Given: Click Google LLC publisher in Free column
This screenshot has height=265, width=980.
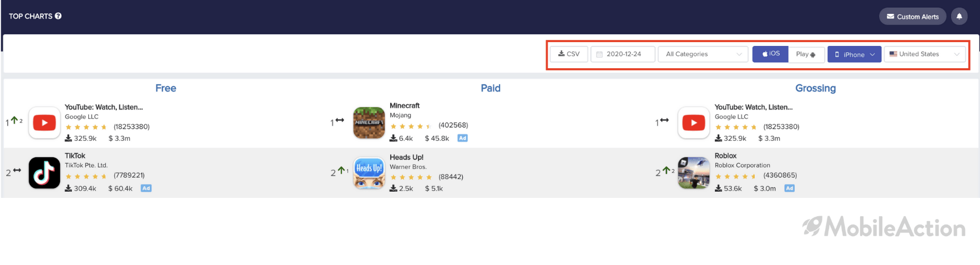Looking at the screenshot, I should pos(82,117).
